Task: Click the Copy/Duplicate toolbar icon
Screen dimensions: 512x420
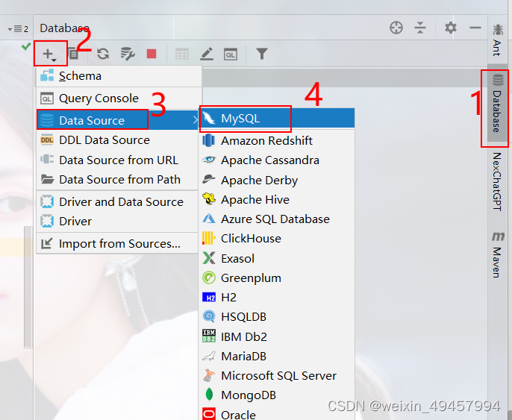Action: point(74,54)
